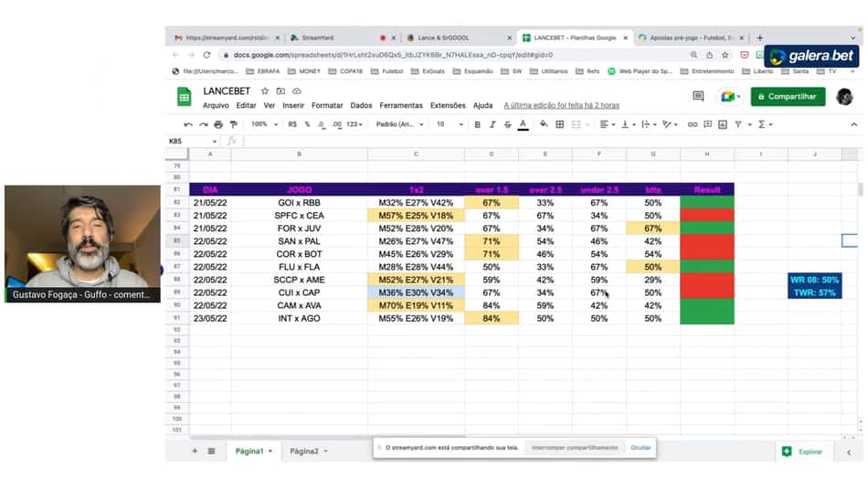This screenshot has width=868, height=488.
Task: Star the LANCEBET document
Action: [x=265, y=90]
